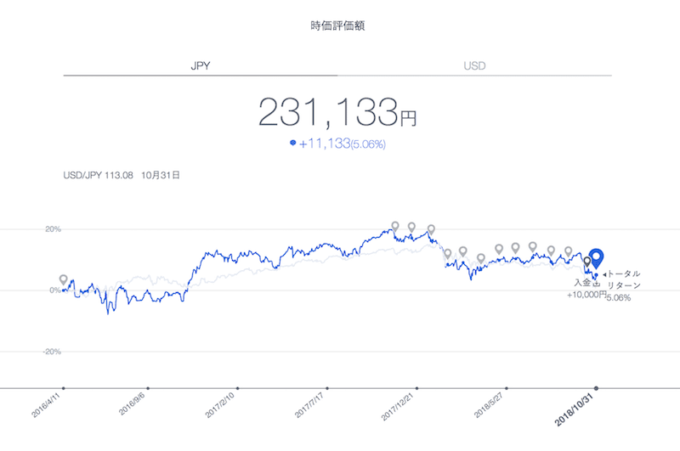Image resolution: width=680 pixels, height=451 pixels.
Task: Select timeline dot for 2018/5/27
Action: click(x=507, y=388)
